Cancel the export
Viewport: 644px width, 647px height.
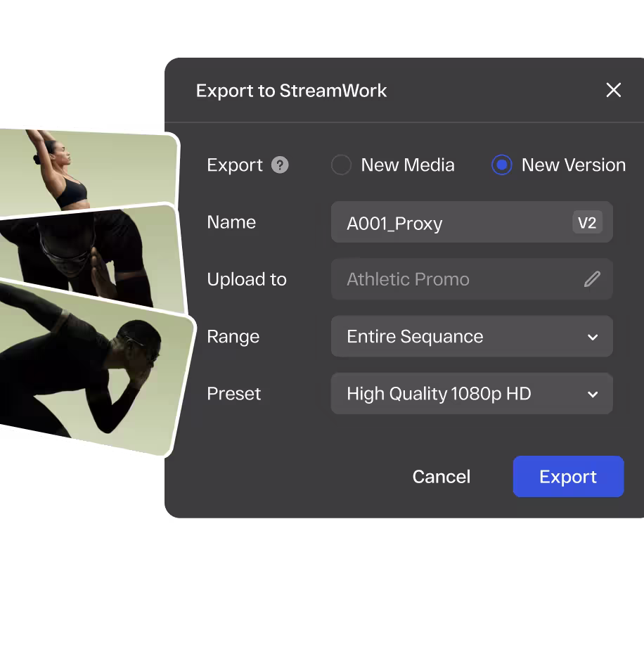(441, 477)
